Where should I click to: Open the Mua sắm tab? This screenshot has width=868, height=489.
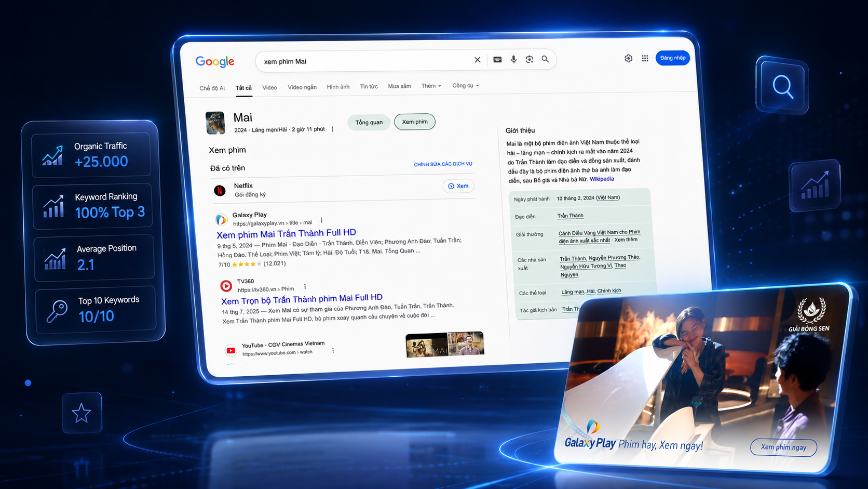[399, 86]
